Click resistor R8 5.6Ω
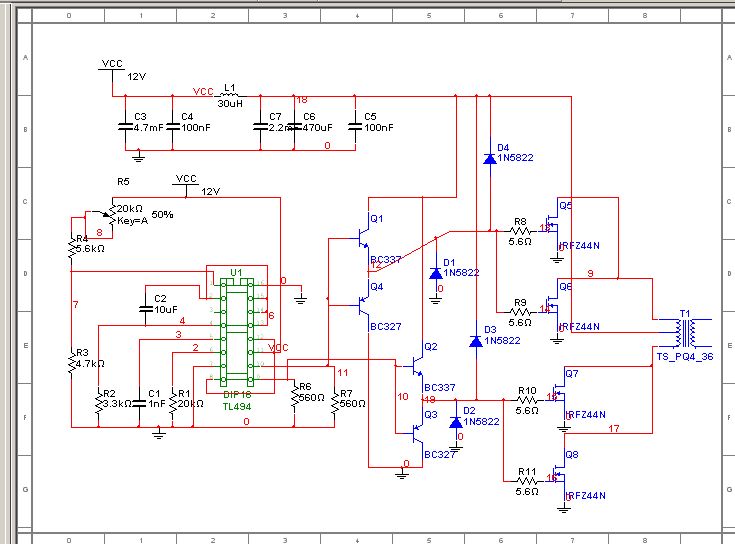Image resolution: width=735 pixels, height=544 pixels. point(520,231)
